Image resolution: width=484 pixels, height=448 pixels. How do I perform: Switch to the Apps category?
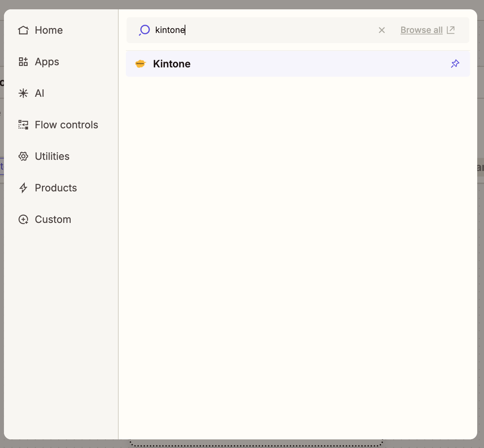pyautogui.click(x=47, y=62)
